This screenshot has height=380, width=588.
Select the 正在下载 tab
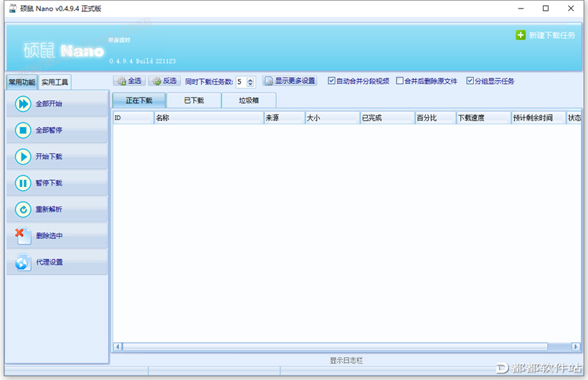click(138, 100)
